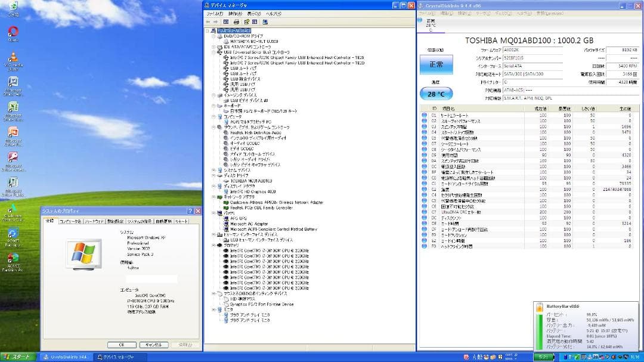Collapse the プロセッサ tree node
The image size is (644, 362).
coord(213,245)
